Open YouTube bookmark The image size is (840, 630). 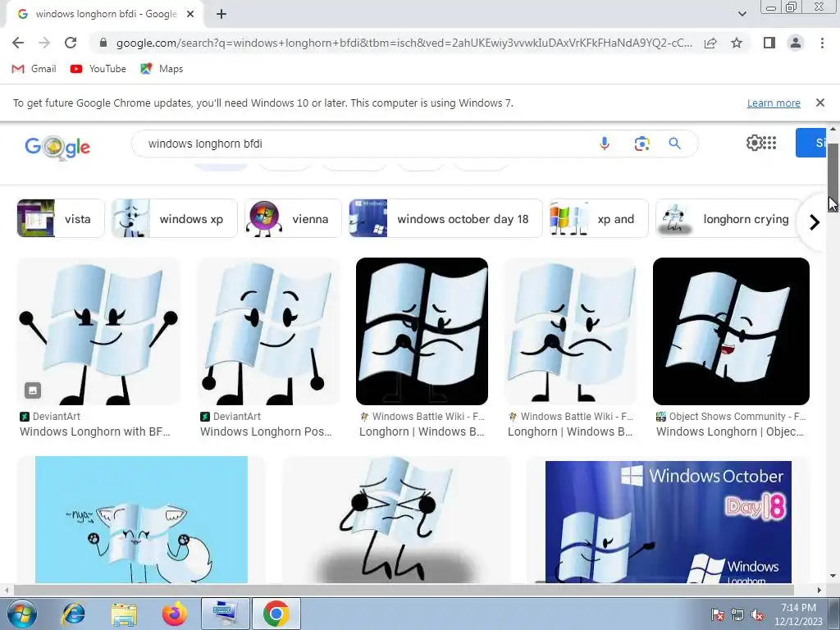point(98,69)
